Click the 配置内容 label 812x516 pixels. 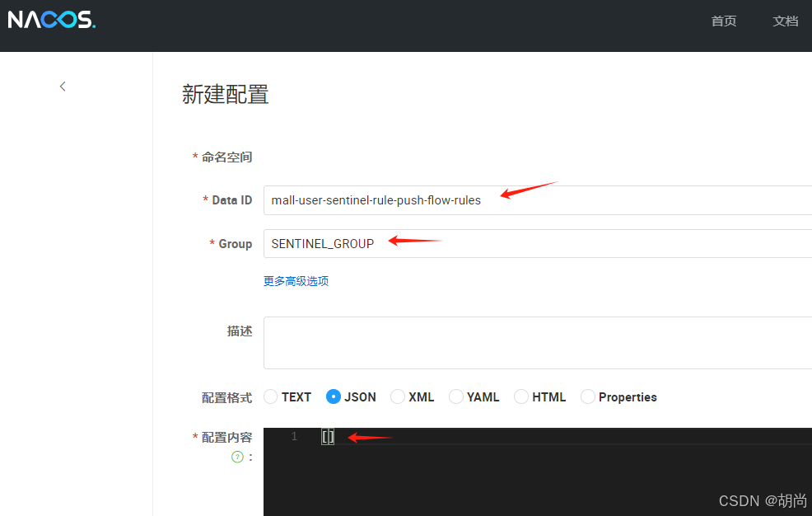tap(226, 438)
